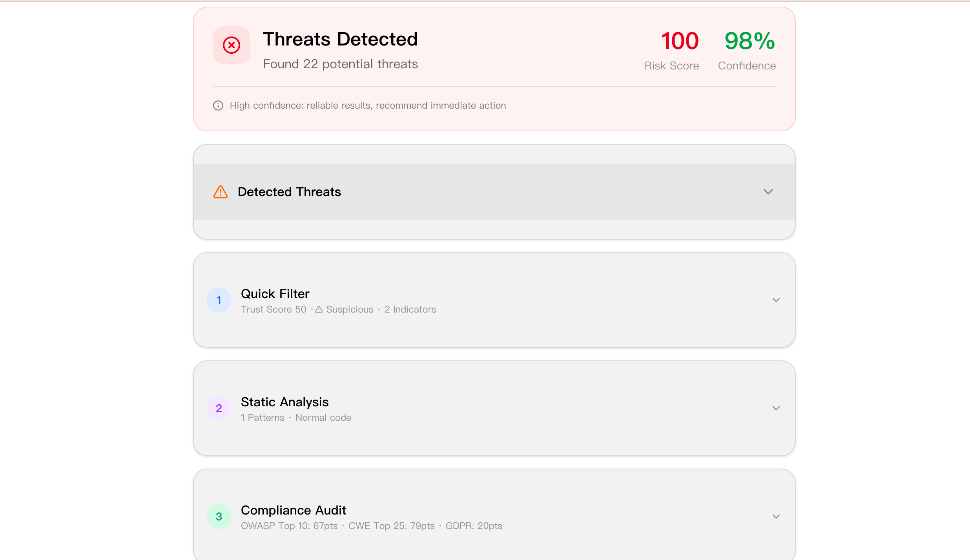Click the GDPR 20pts compliance entry
This screenshot has width=970, height=560.
pyautogui.click(x=474, y=526)
